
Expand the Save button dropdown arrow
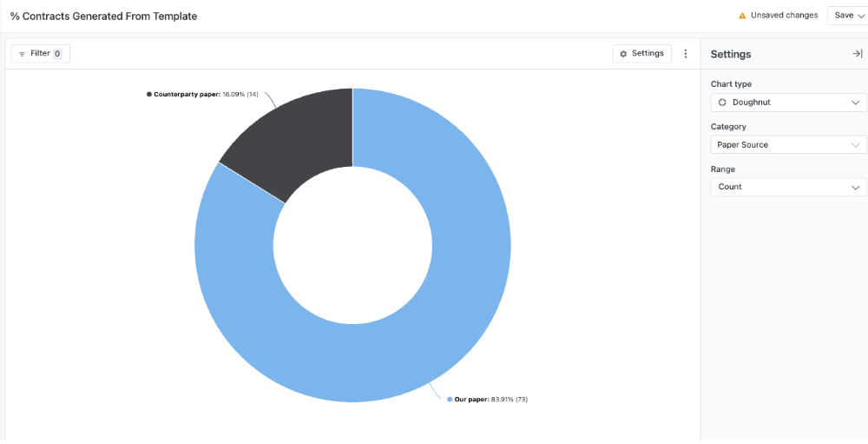coord(860,16)
